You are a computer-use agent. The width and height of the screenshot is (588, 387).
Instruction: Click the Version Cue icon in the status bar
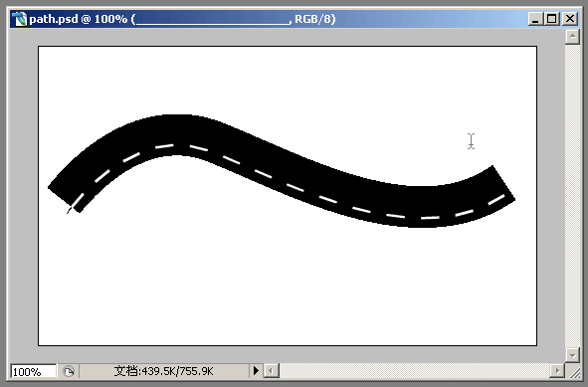69,371
